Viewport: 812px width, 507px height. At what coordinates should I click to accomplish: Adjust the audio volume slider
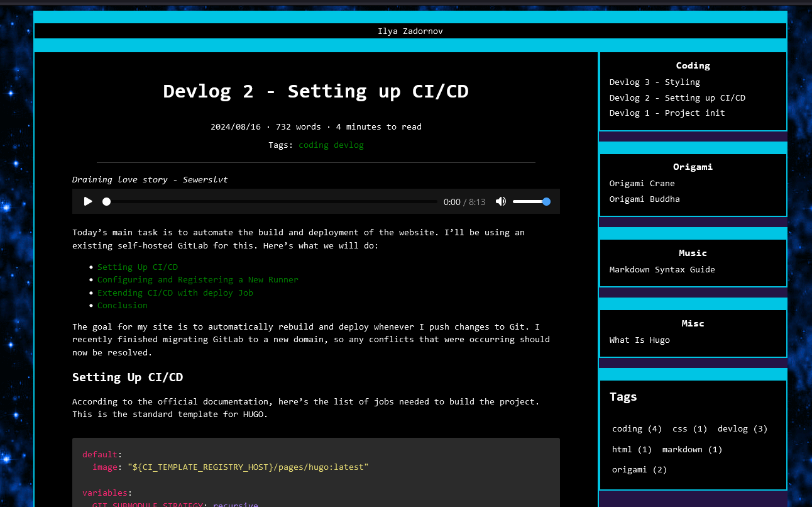tap(531, 201)
